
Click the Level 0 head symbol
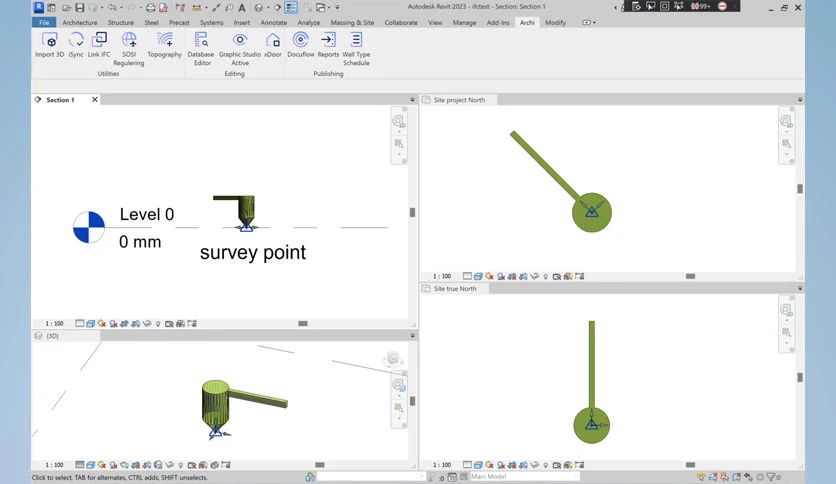pyautogui.click(x=89, y=227)
